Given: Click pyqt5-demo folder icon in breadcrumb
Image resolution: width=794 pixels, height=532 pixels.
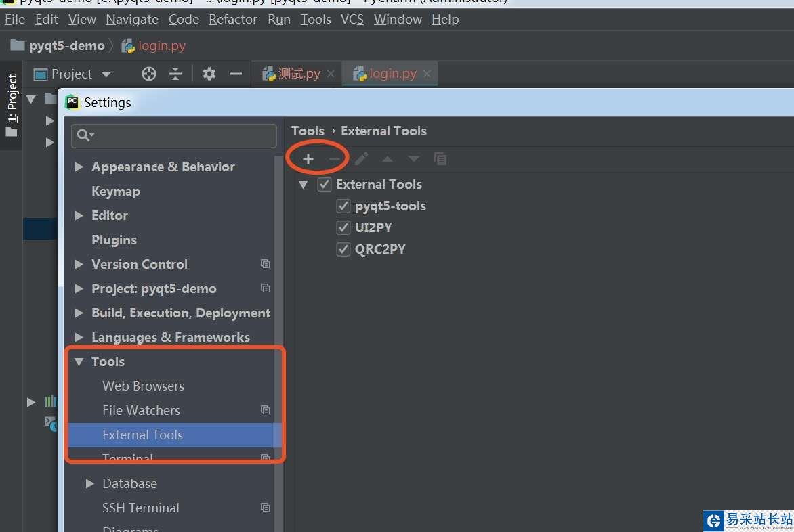Looking at the screenshot, I should 18,45.
